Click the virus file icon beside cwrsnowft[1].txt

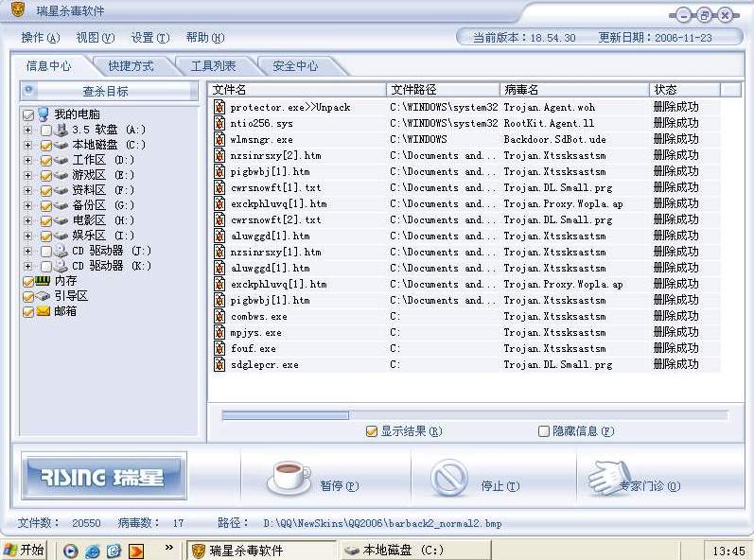219,187
